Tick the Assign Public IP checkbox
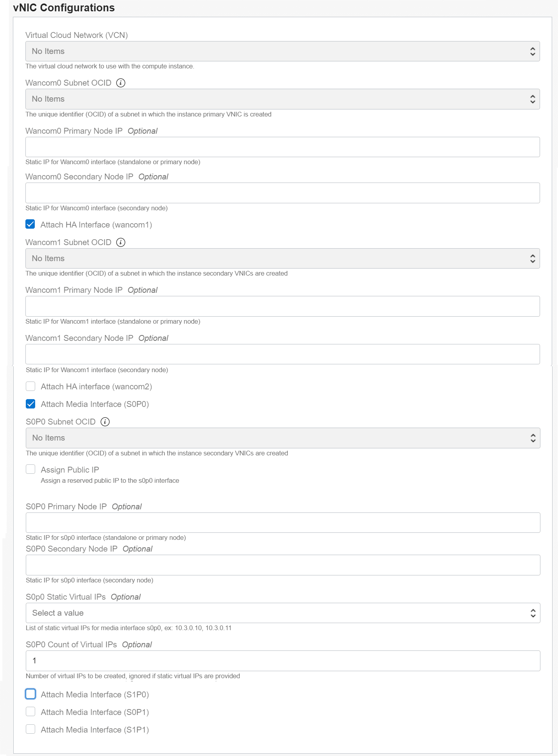 (30, 469)
